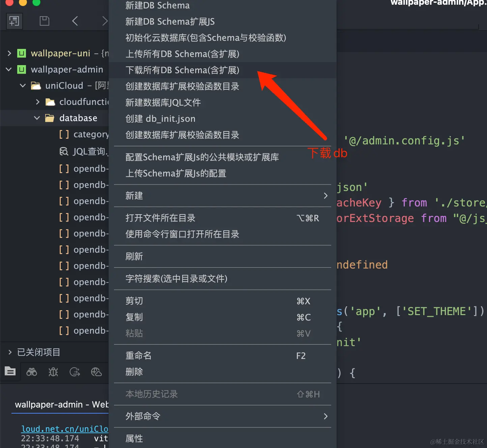The image size is (487, 448).
Task: Click the green maximize traffic light
Action: (36, 3)
